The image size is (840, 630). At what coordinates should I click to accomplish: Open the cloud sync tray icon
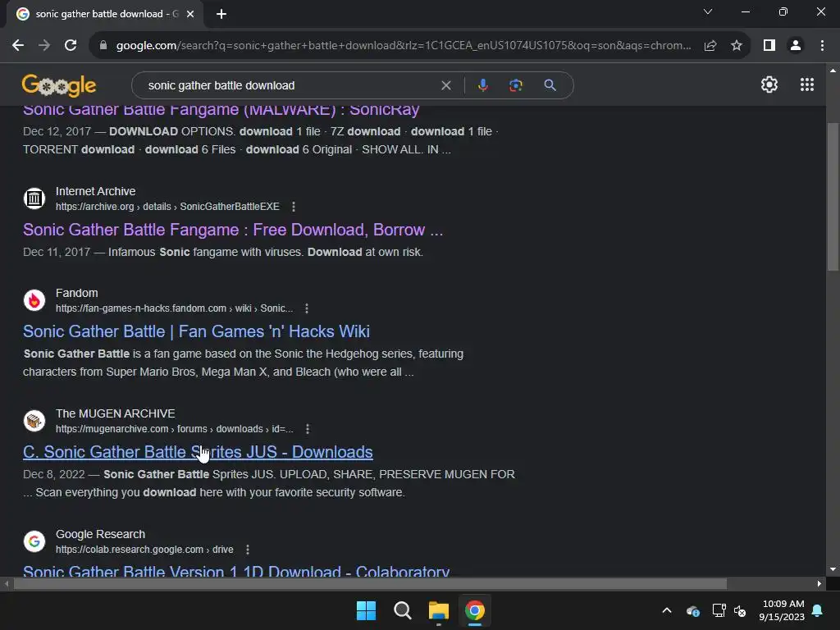tap(692, 610)
